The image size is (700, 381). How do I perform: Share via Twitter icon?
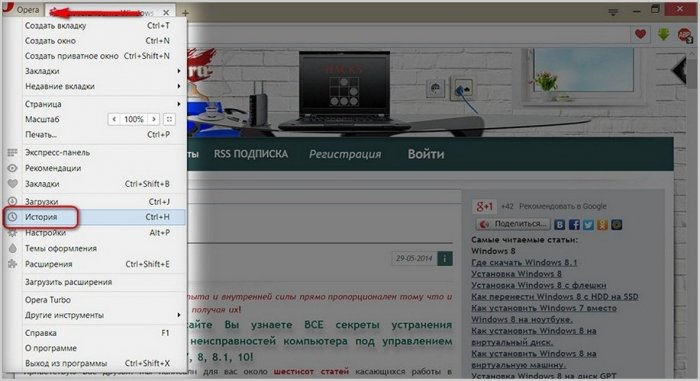pyautogui.click(x=588, y=225)
